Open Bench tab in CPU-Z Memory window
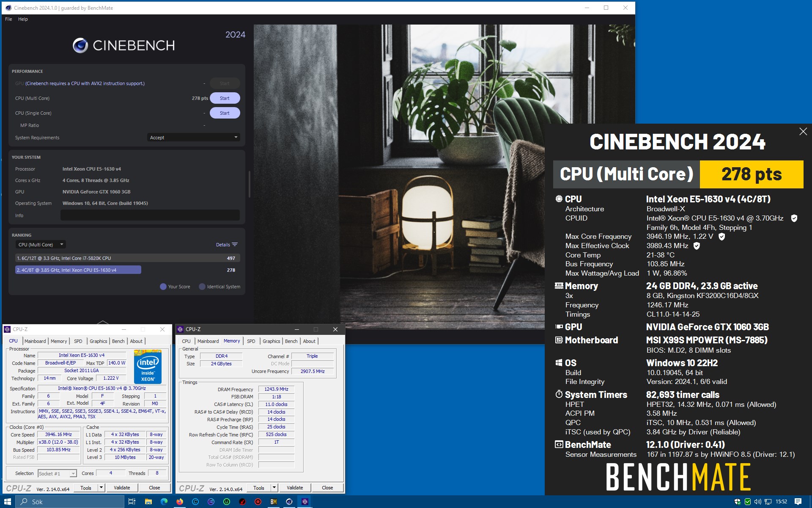Image resolution: width=812 pixels, height=508 pixels. pos(291,341)
